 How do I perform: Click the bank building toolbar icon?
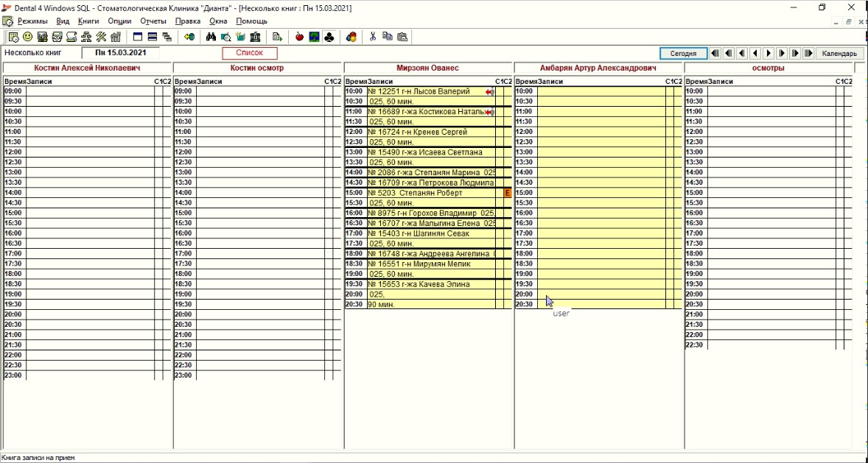coord(255,37)
